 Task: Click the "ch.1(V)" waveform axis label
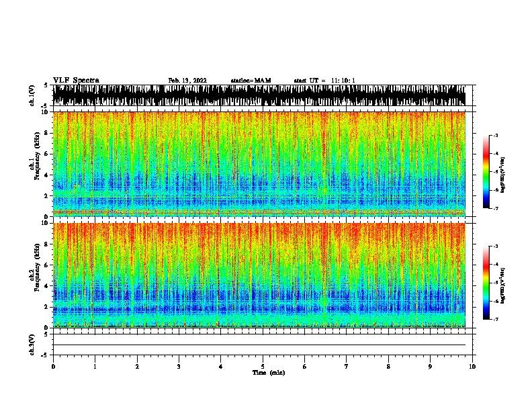(32, 95)
